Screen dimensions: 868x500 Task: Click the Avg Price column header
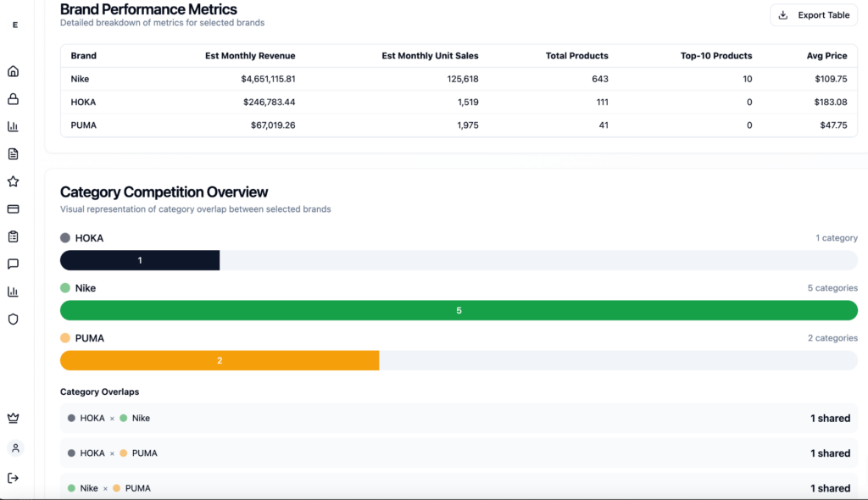826,56
